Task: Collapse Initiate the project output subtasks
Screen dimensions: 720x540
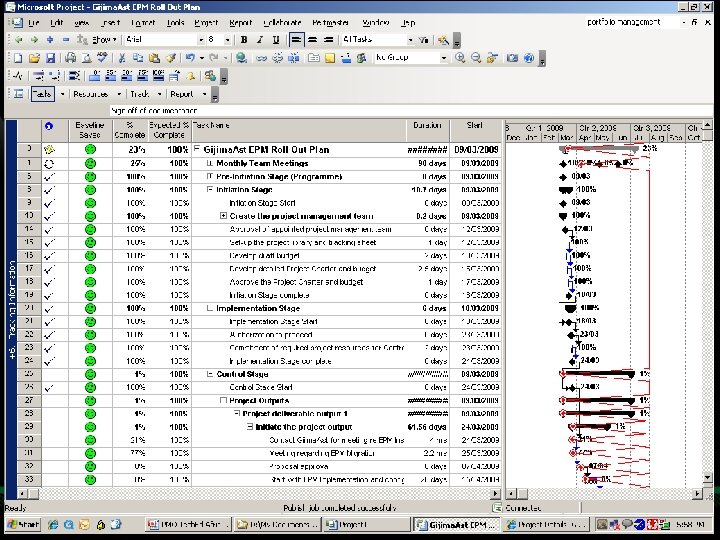Action: click(x=250, y=427)
